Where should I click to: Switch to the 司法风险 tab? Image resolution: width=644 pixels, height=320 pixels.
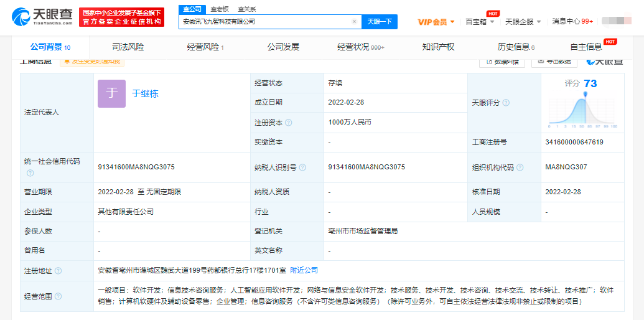128,47
